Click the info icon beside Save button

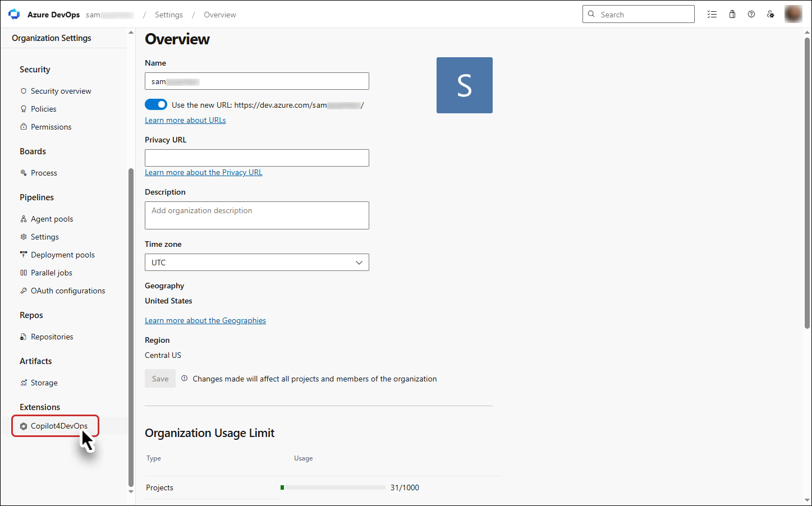185,379
